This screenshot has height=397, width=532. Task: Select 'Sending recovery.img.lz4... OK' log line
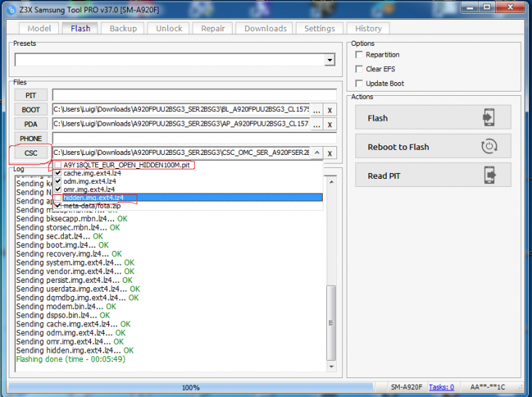point(69,254)
